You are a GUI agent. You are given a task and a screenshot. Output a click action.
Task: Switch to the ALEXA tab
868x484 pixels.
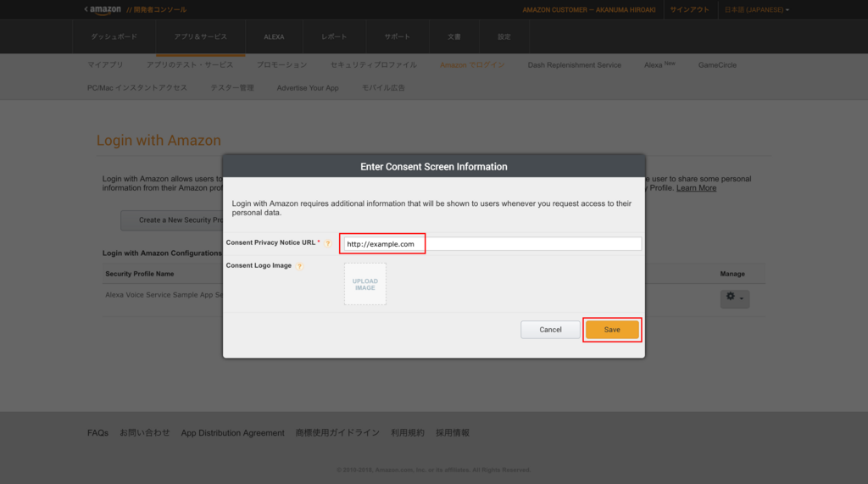(x=274, y=36)
